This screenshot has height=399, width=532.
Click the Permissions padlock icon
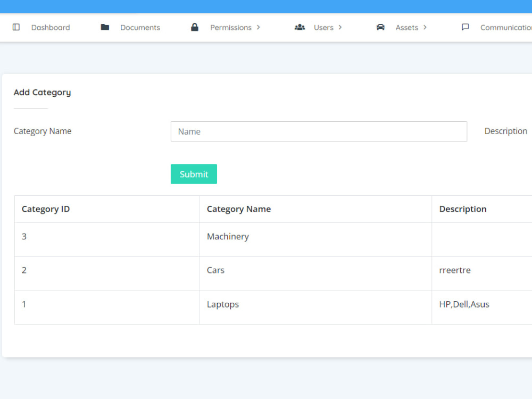(x=194, y=27)
